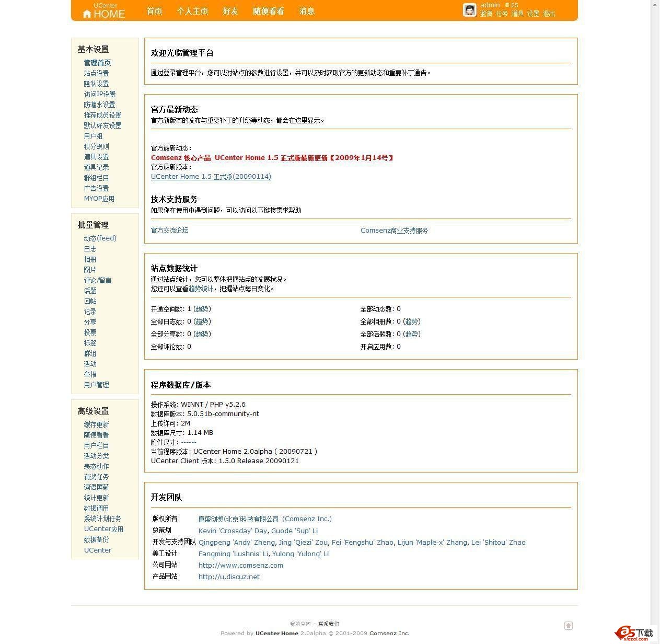Open 消息 in top navigation
660x644 pixels.
(307, 11)
